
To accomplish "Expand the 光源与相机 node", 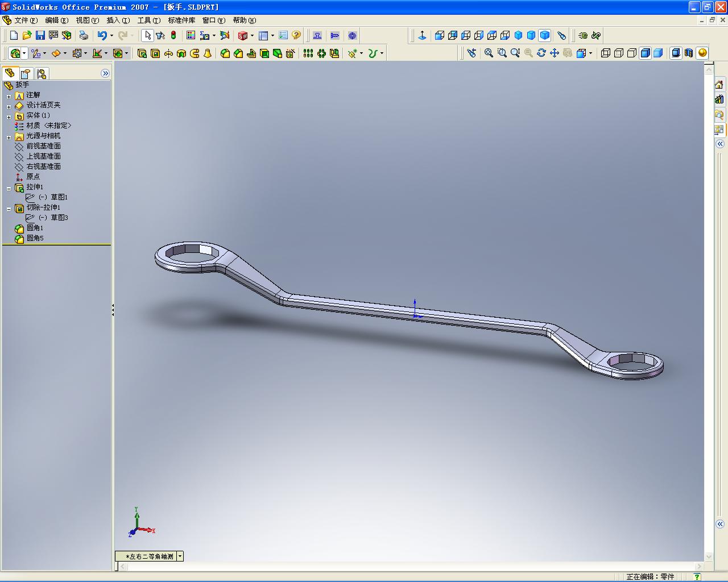I will pos(9,137).
